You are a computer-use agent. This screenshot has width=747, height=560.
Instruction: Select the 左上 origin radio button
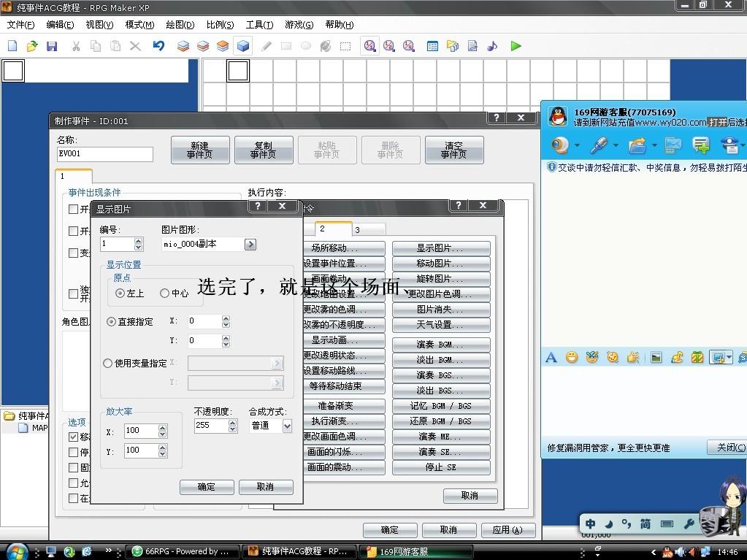(x=120, y=293)
